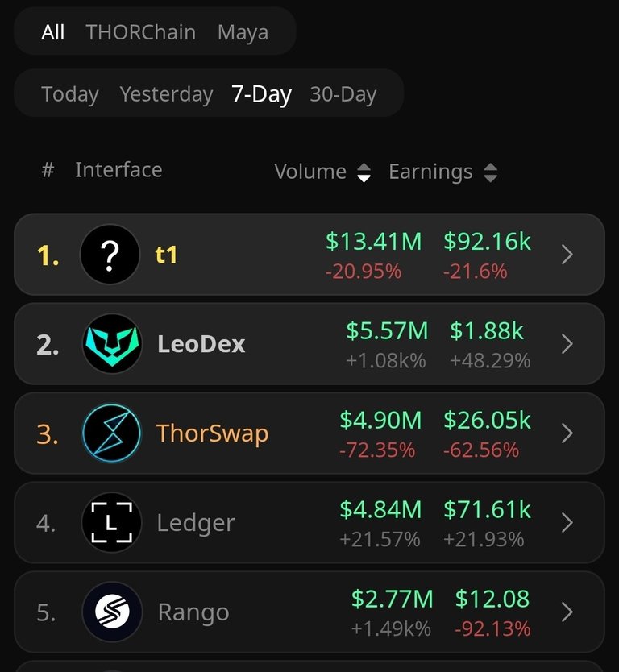The height and width of the screenshot is (672, 619).
Task: Open t1 details with its chevron
Action: point(567,255)
